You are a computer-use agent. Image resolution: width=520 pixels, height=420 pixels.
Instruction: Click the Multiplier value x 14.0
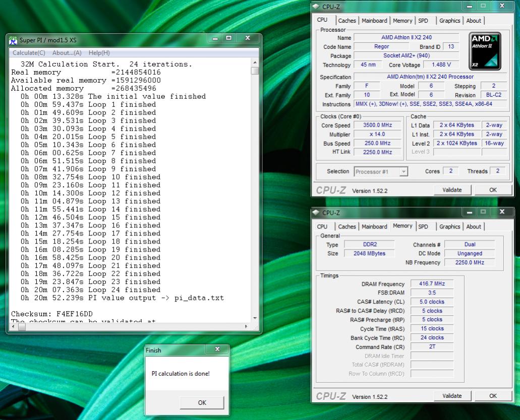coord(377,134)
